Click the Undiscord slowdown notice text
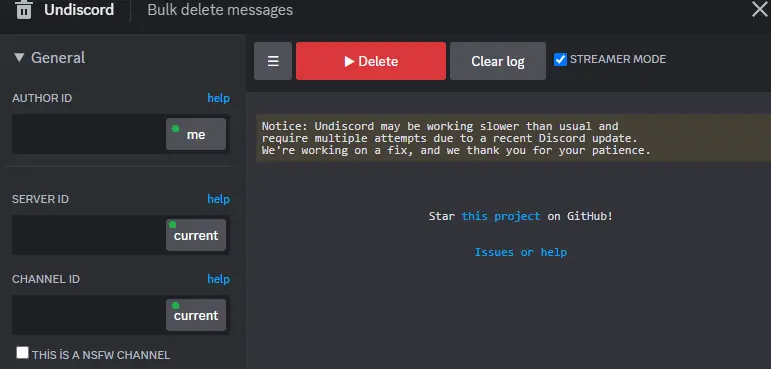This screenshot has width=771, height=369. tap(513, 138)
